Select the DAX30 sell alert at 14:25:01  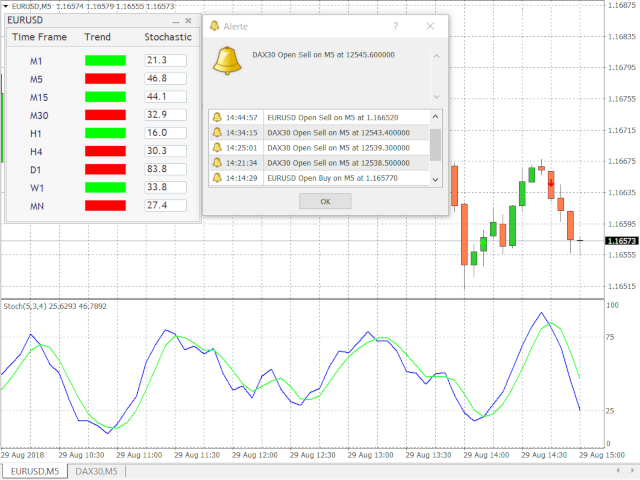[319, 148]
